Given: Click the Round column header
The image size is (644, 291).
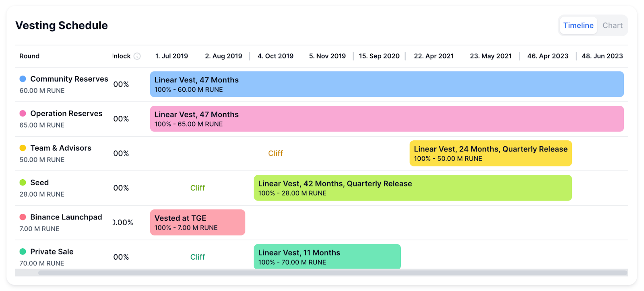Looking at the screenshot, I should click(x=29, y=56).
